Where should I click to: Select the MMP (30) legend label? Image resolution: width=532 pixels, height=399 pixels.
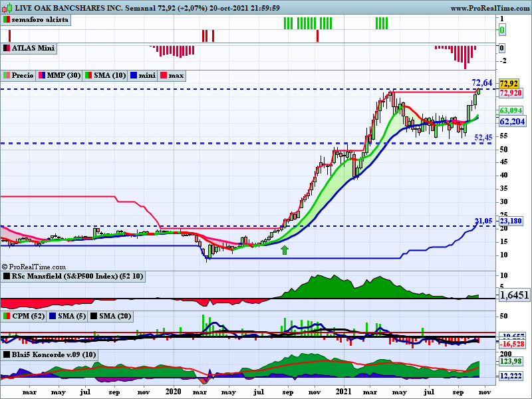pos(63,75)
